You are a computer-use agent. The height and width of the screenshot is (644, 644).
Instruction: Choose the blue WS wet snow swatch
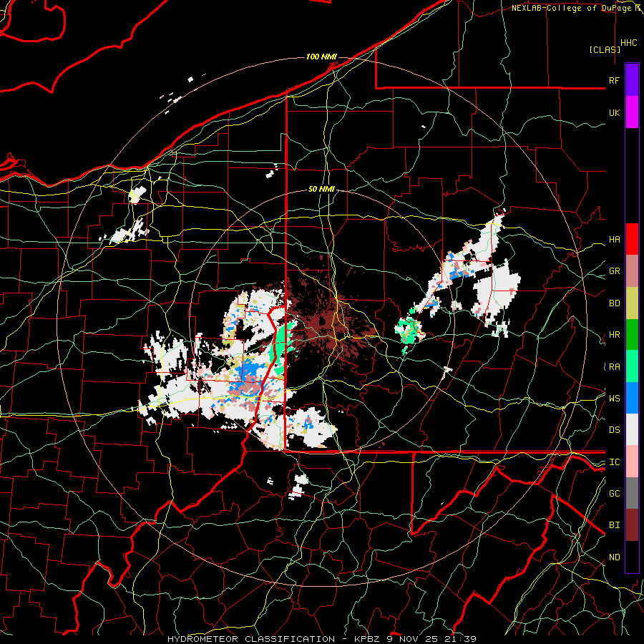(632, 398)
